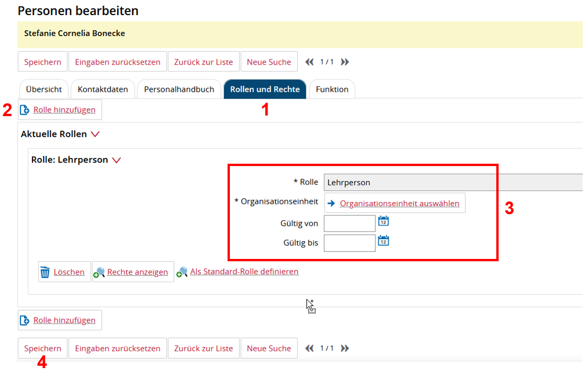Collapse the Aktuelle Rollen section
Image resolution: width=588 pixels, height=371 pixels.
[95, 134]
